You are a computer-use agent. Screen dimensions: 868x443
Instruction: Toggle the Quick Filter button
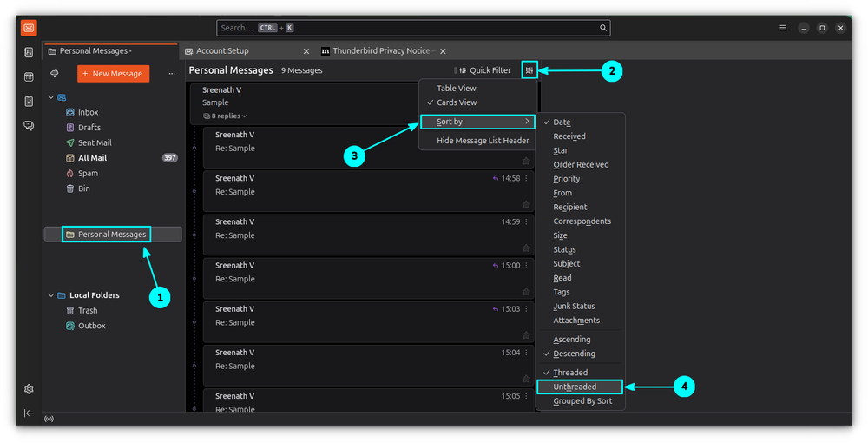(x=483, y=70)
